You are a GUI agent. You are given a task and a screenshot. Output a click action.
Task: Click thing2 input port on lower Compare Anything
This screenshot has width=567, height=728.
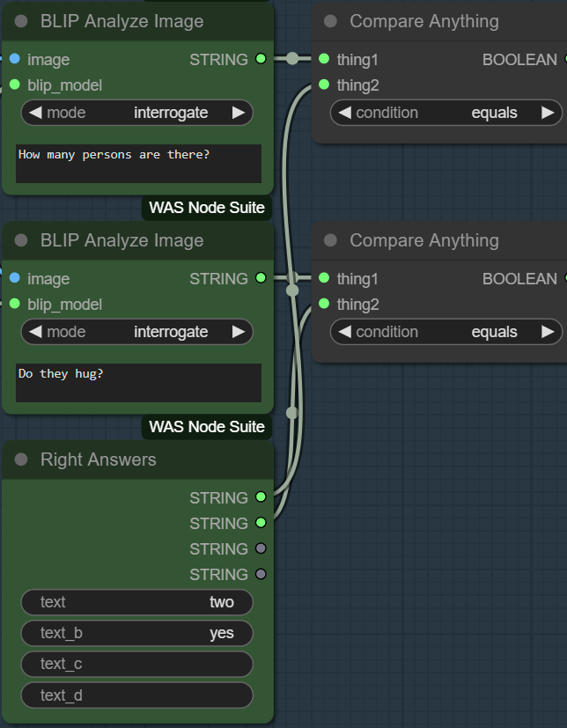coord(324,305)
